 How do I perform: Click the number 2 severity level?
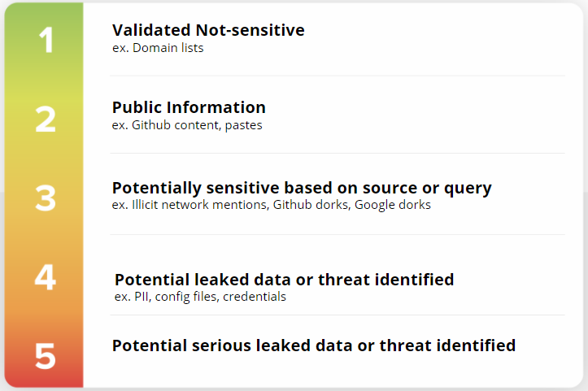click(x=46, y=119)
